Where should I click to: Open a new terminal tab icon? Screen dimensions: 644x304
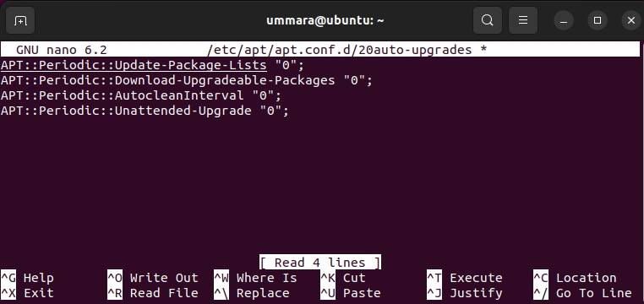tap(20, 20)
